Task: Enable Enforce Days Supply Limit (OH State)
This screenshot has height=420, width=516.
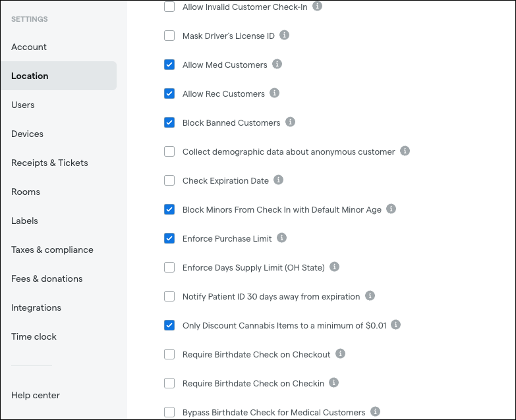Action: coord(169,267)
